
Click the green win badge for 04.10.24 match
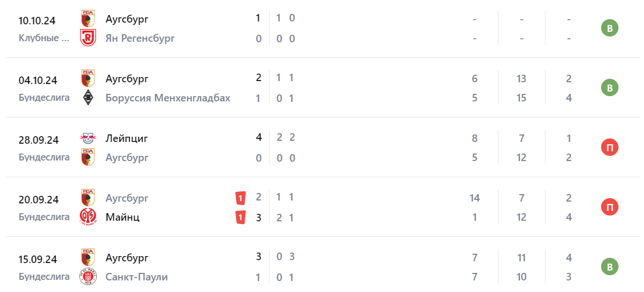pyautogui.click(x=609, y=88)
